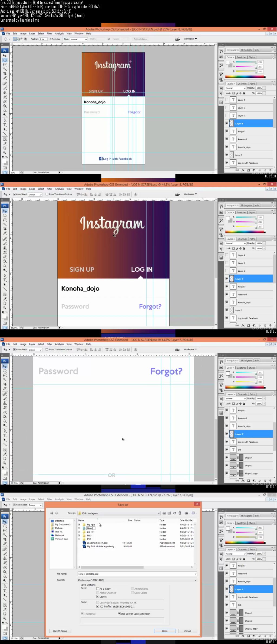Image resolution: width=277 pixels, height=644 pixels.
Task: Open Save in folder dropdown
Action: pyautogui.click(x=119, y=513)
